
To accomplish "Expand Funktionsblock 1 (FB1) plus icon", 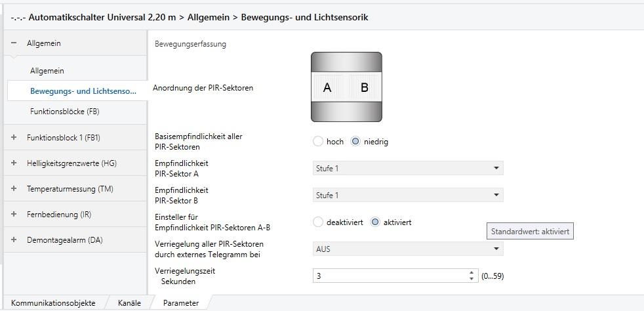I will pos(14,137).
